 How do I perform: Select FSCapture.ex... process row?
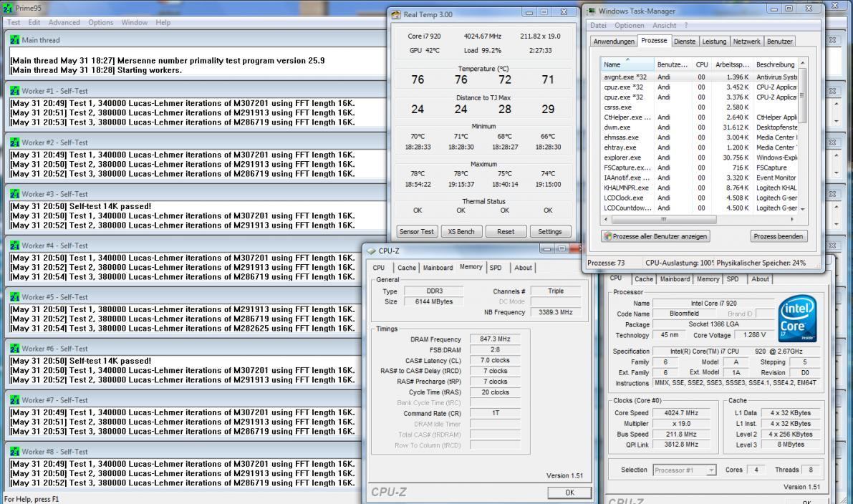click(699, 168)
